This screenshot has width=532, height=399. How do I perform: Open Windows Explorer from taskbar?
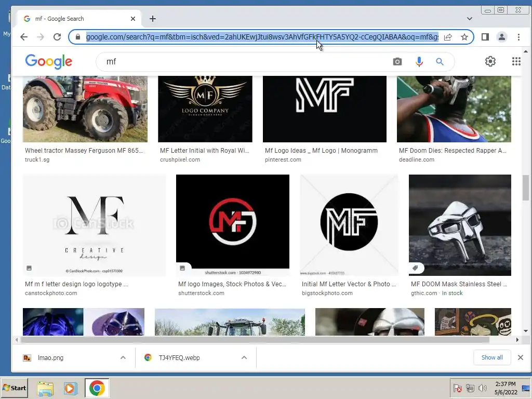pyautogui.click(x=45, y=389)
